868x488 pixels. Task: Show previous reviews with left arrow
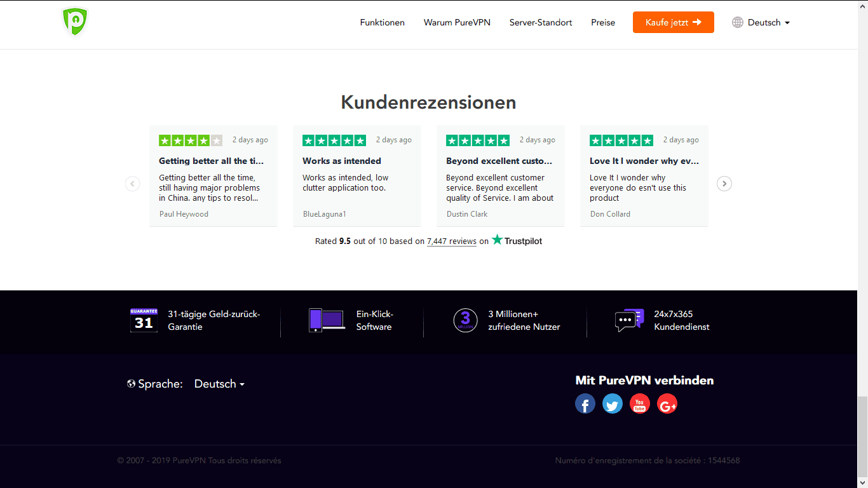tap(132, 184)
